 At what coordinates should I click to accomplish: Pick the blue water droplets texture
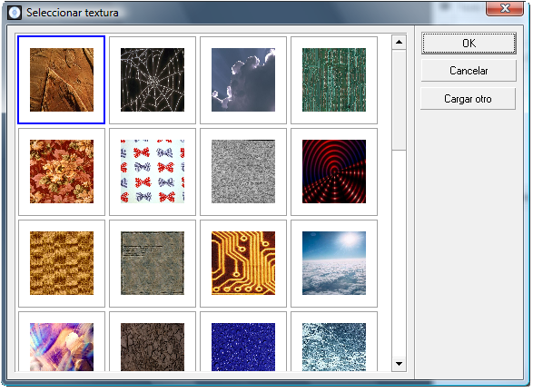tap(243, 342)
